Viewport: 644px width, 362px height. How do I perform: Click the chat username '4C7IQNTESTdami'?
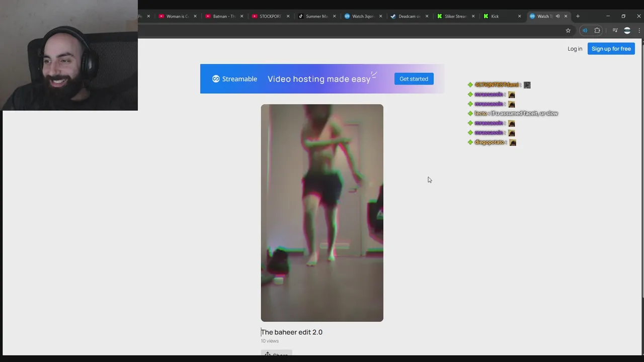(x=497, y=85)
